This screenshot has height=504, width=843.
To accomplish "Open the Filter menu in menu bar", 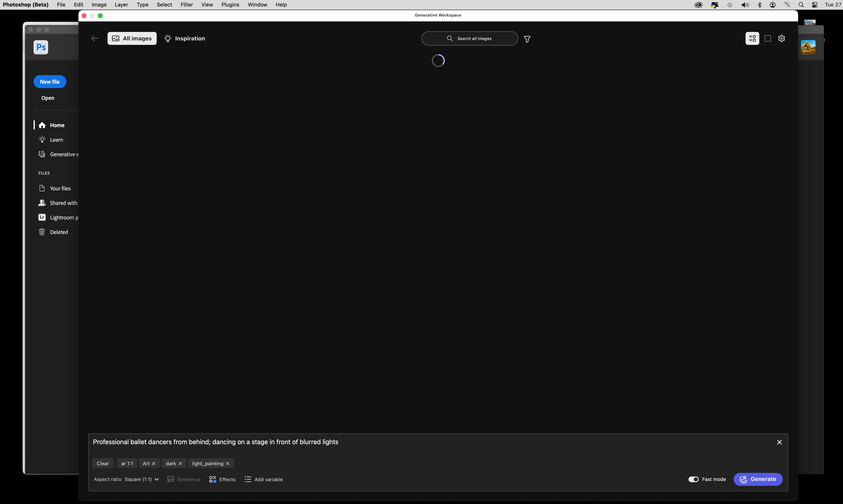I will (186, 5).
